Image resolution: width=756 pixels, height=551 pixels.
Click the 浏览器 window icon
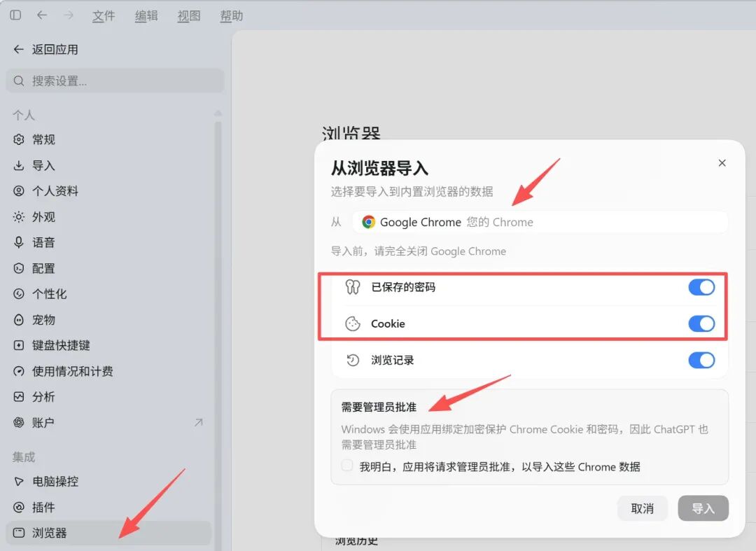pos(19,533)
